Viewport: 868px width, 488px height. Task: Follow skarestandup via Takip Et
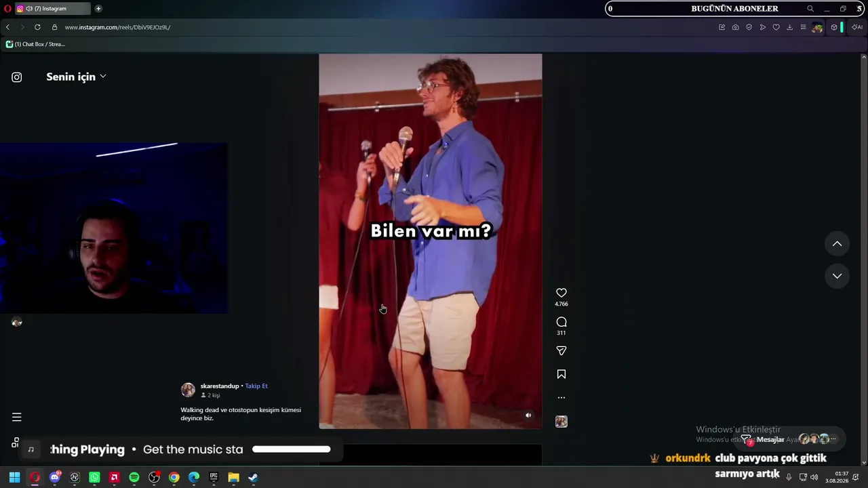pyautogui.click(x=256, y=386)
